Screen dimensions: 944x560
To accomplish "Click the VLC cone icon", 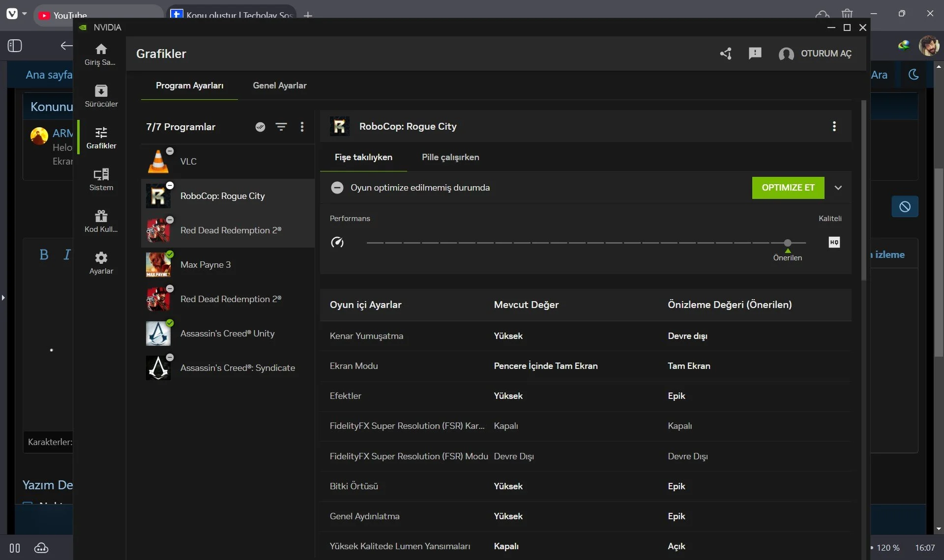I will point(158,162).
